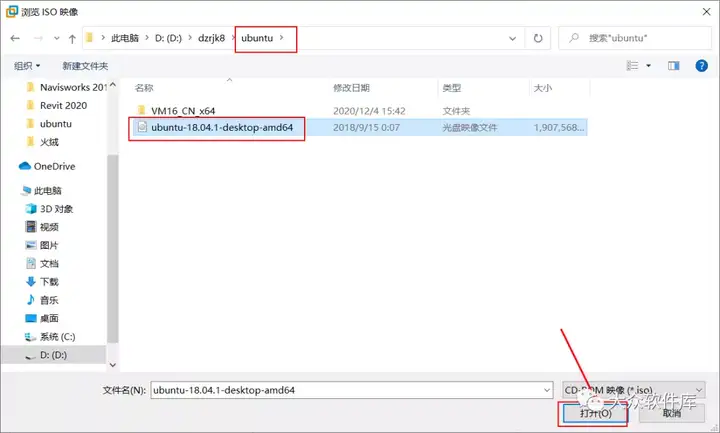Refresh the current folder view
Image resolution: width=720 pixels, height=433 pixels.
pyautogui.click(x=538, y=39)
